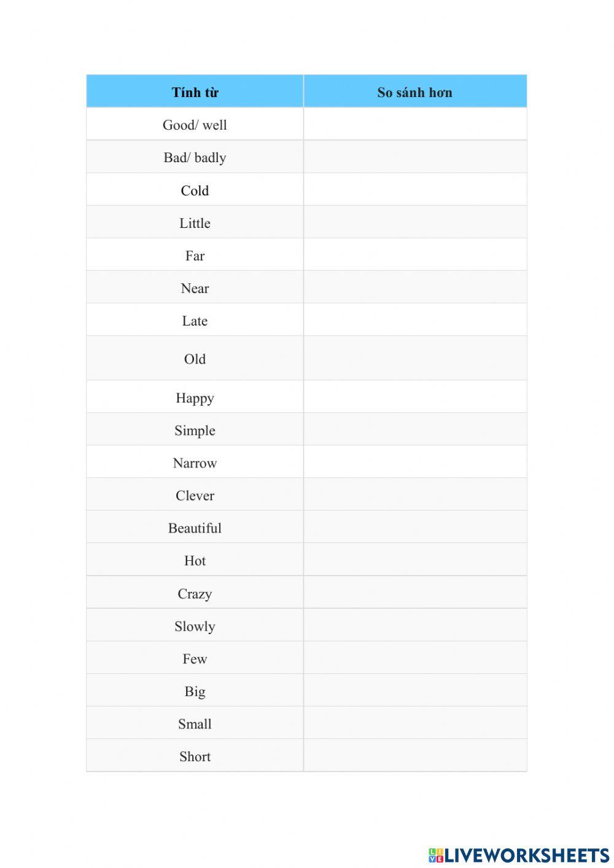Screen dimensions: 614x868
Task: Click the answer cell for Old
Action: 415,358
